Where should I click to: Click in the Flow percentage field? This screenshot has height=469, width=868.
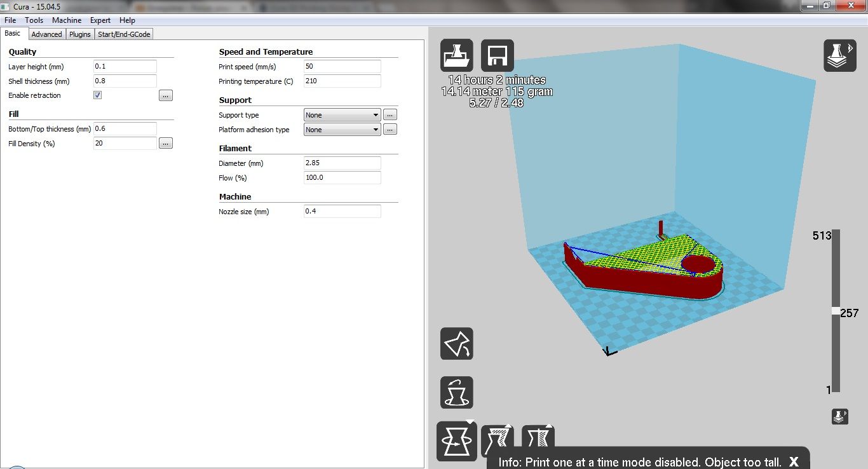click(x=342, y=178)
